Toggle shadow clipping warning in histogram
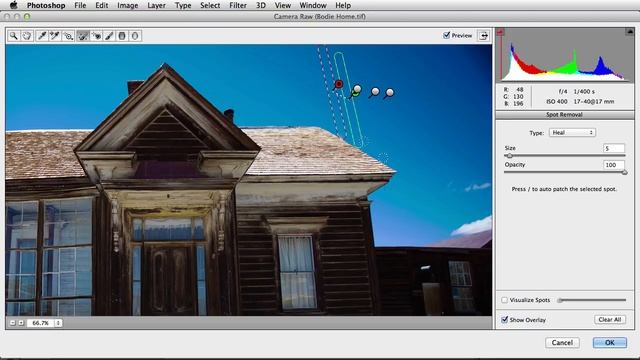640x360 pixels. coord(500,32)
